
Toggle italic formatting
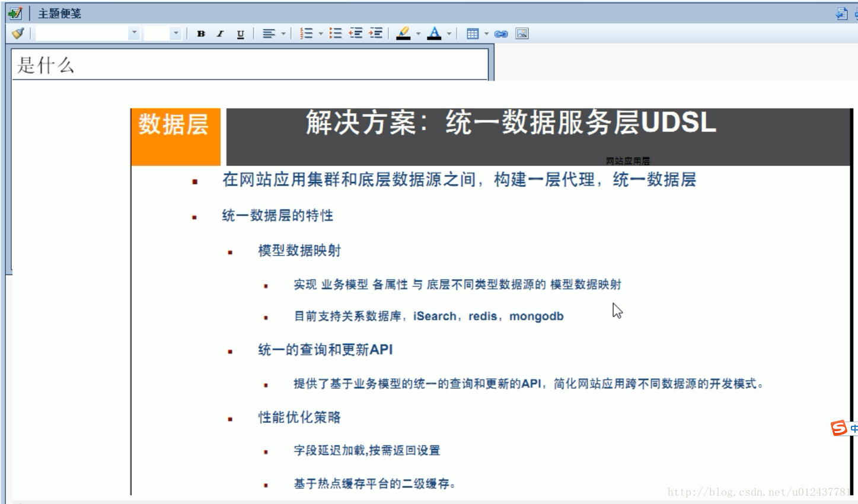pos(220,34)
